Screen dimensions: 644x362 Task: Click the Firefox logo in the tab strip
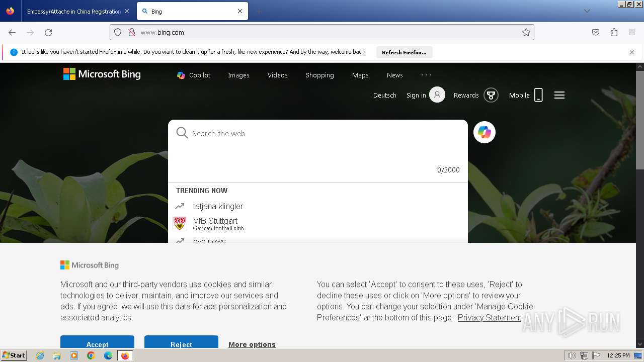[x=10, y=11]
